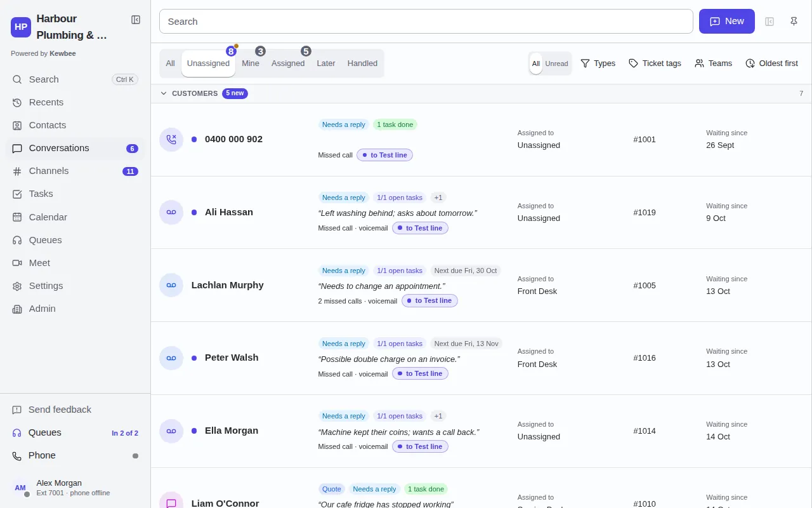Click the HP workspace logo
The image size is (812, 508).
21,27
